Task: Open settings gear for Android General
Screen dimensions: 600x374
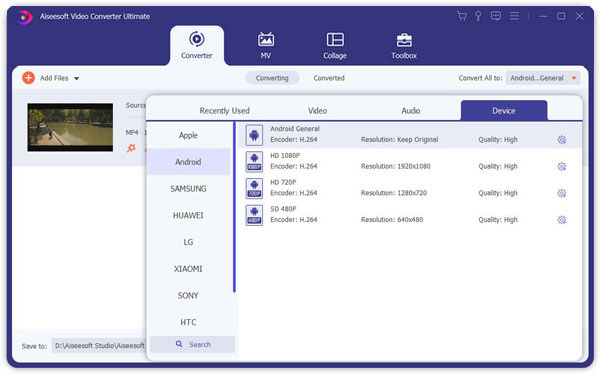Action: pos(561,140)
